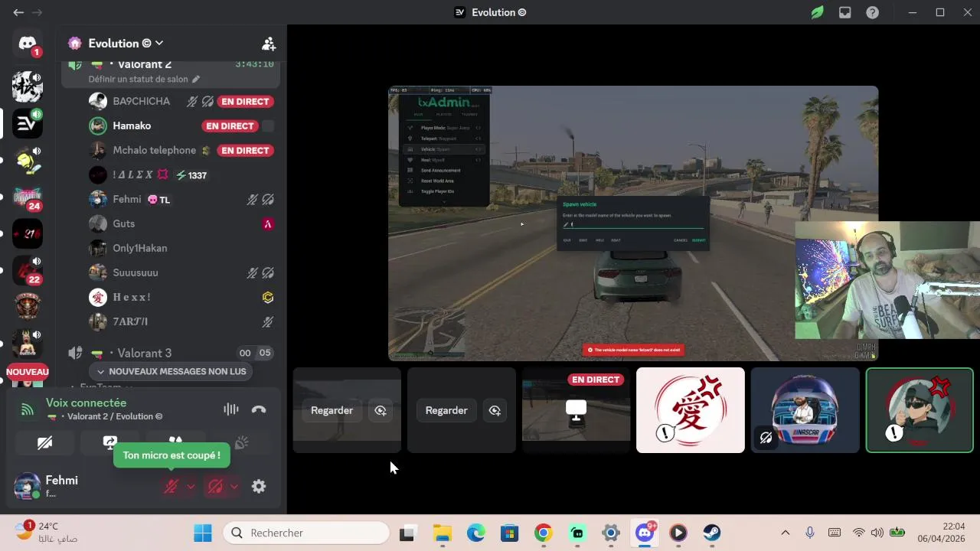Click the pencil icon to set channel status
The width and height of the screenshot is (980, 551).
(x=196, y=79)
